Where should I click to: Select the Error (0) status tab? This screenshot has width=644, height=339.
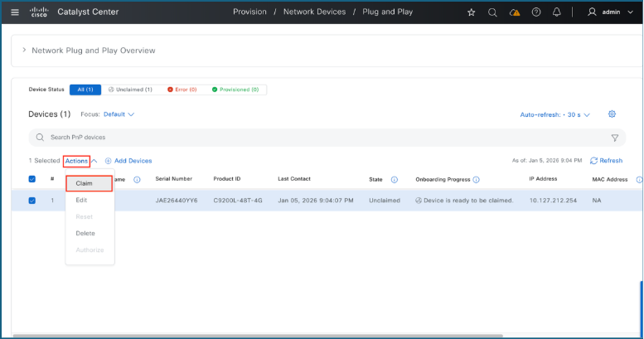pos(182,90)
